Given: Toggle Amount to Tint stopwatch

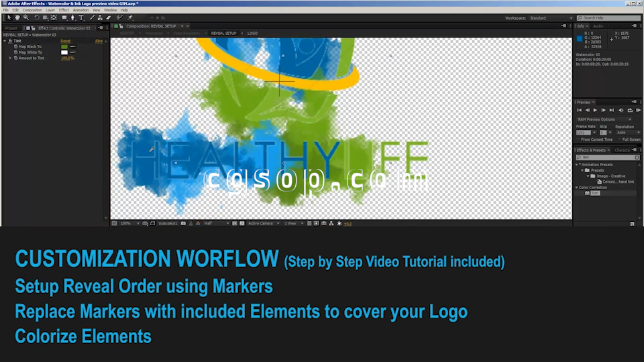Looking at the screenshot, I should (x=15, y=58).
